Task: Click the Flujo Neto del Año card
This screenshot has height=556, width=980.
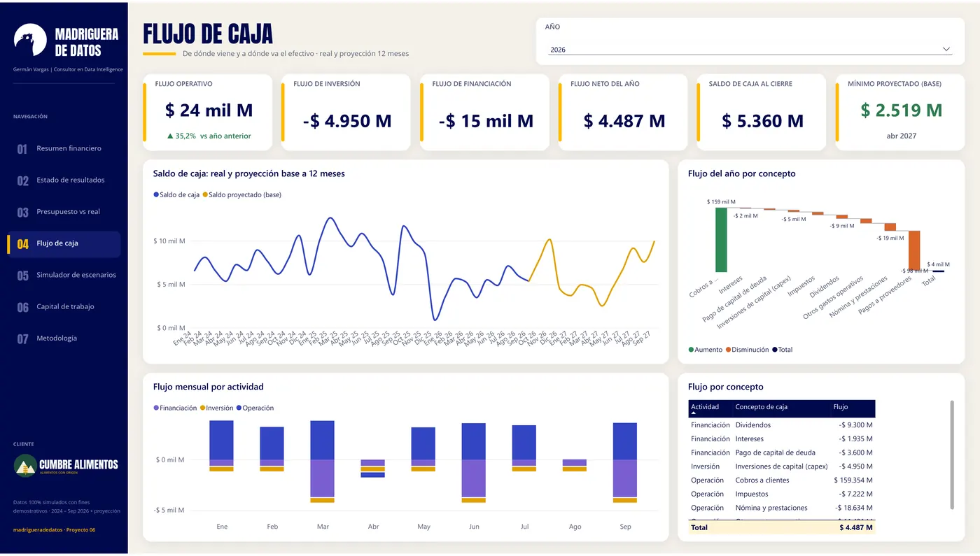Action: click(x=623, y=113)
